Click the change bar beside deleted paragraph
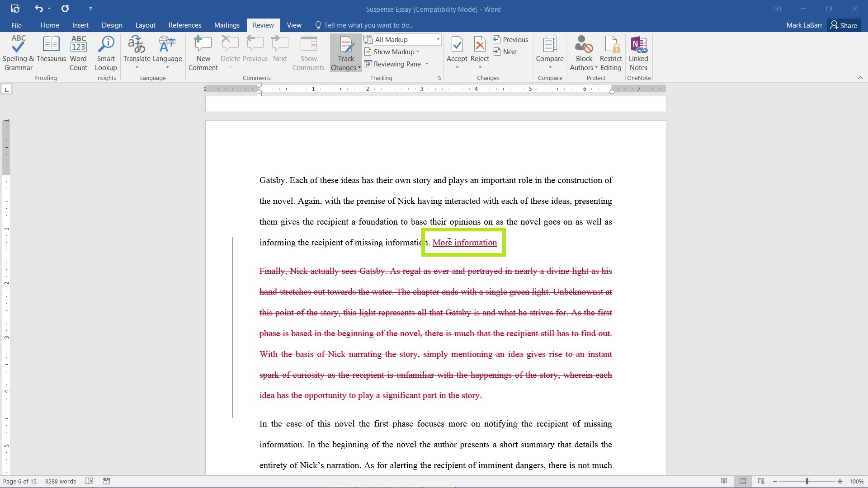 pyautogui.click(x=232, y=327)
